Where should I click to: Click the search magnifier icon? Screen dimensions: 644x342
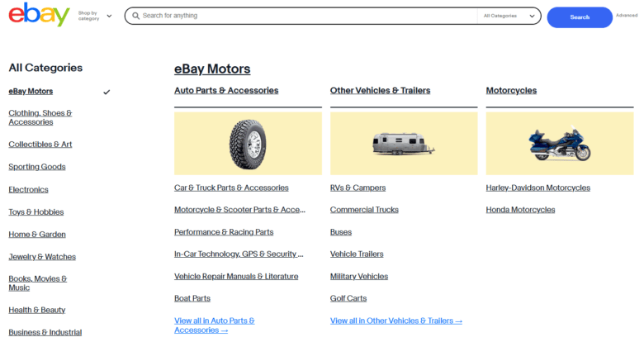(135, 16)
